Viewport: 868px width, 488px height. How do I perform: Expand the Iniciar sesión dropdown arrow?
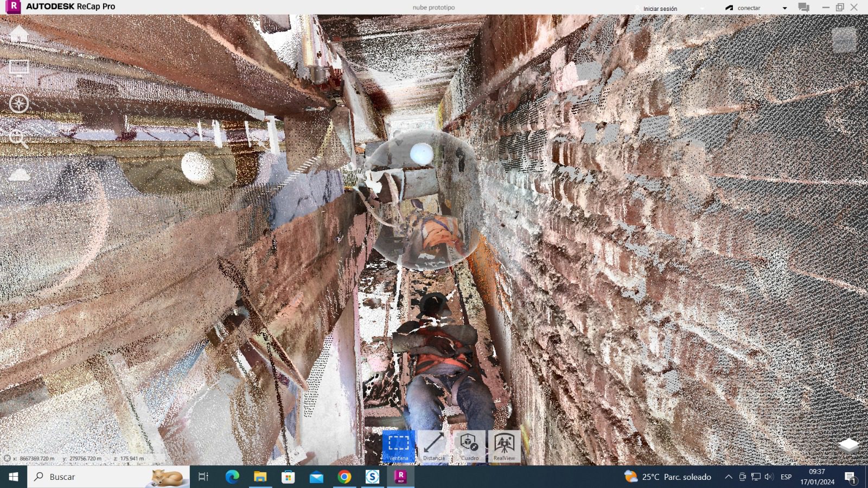[702, 9]
